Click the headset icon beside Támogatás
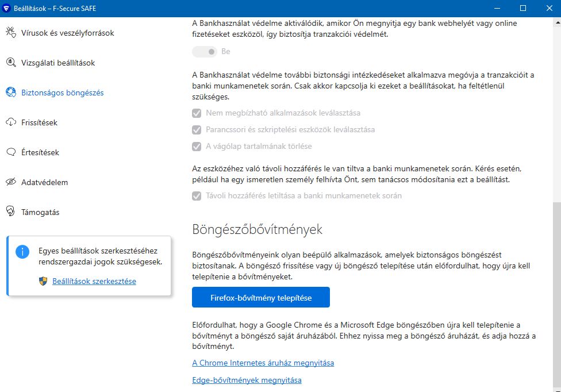The width and height of the screenshot is (561, 392). click(x=11, y=212)
